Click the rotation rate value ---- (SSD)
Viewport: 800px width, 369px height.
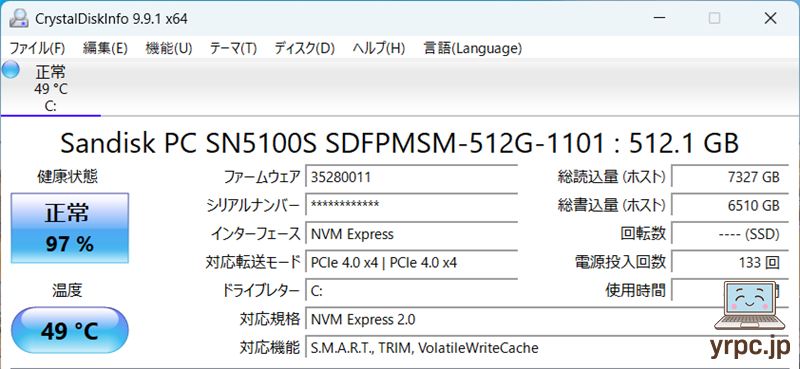tap(729, 234)
